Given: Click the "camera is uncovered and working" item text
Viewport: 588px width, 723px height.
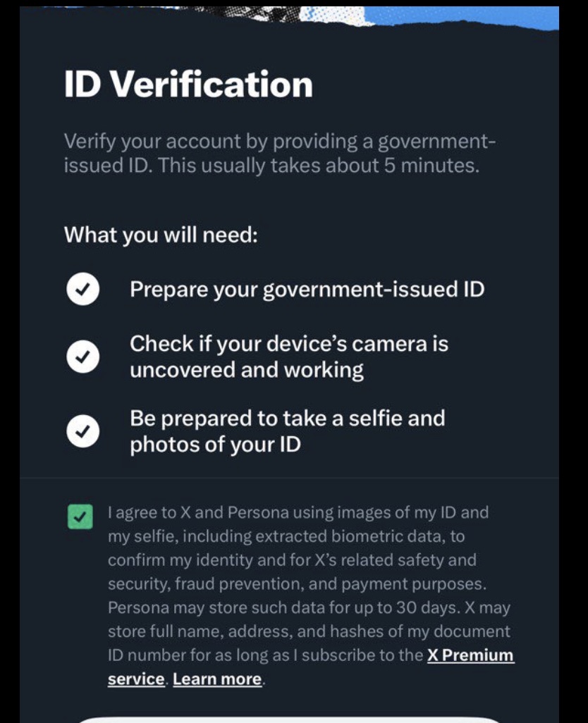Looking at the screenshot, I should [x=289, y=357].
